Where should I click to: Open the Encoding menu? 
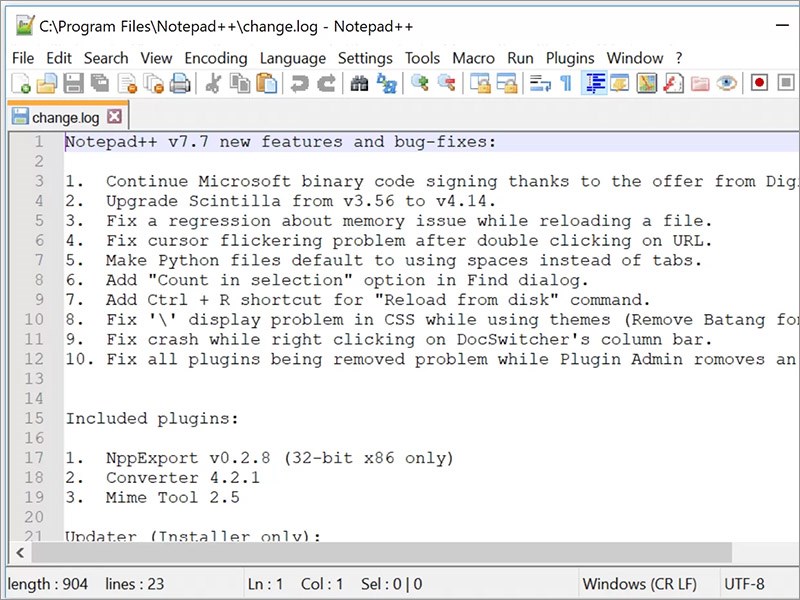tap(216, 58)
